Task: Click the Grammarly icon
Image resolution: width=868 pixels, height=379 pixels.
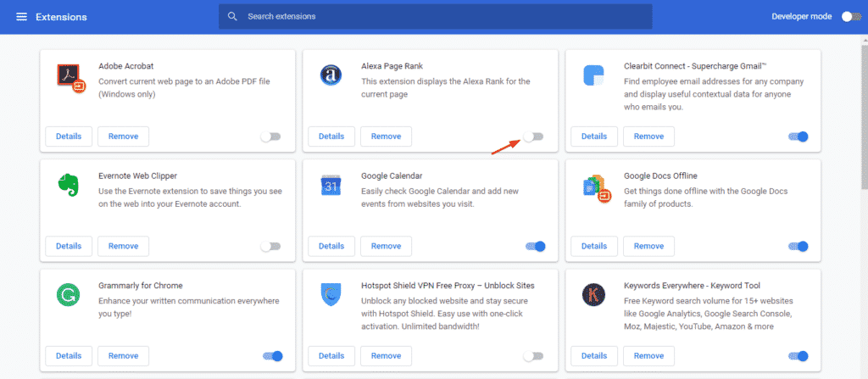Action: pos(68,295)
